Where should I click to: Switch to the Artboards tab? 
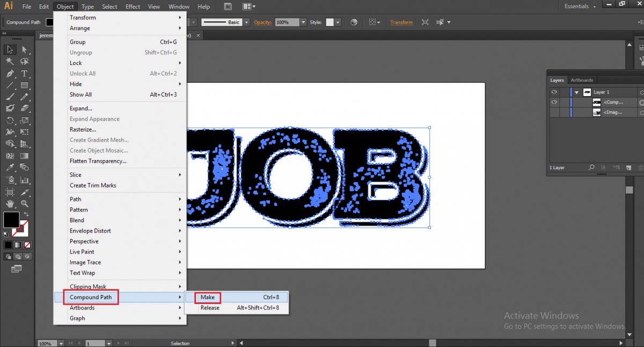[582, 80]
